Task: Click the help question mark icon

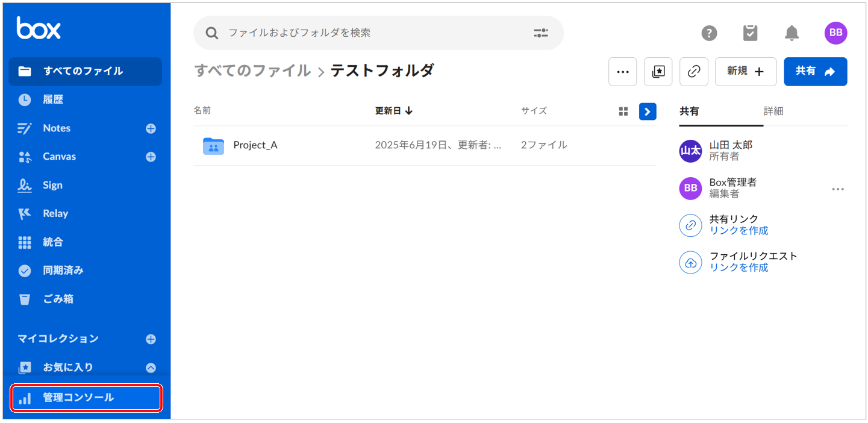Action: click(x=709, y=33)
